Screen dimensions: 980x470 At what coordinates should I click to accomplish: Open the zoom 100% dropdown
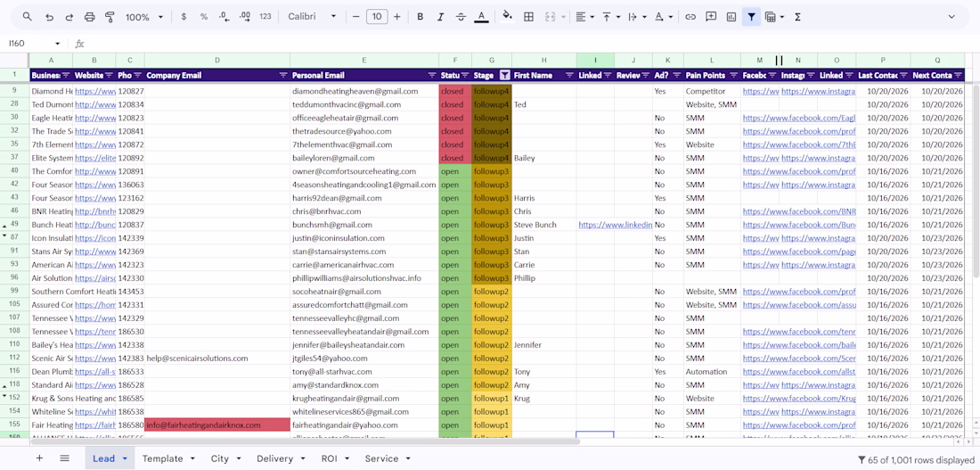143,17
